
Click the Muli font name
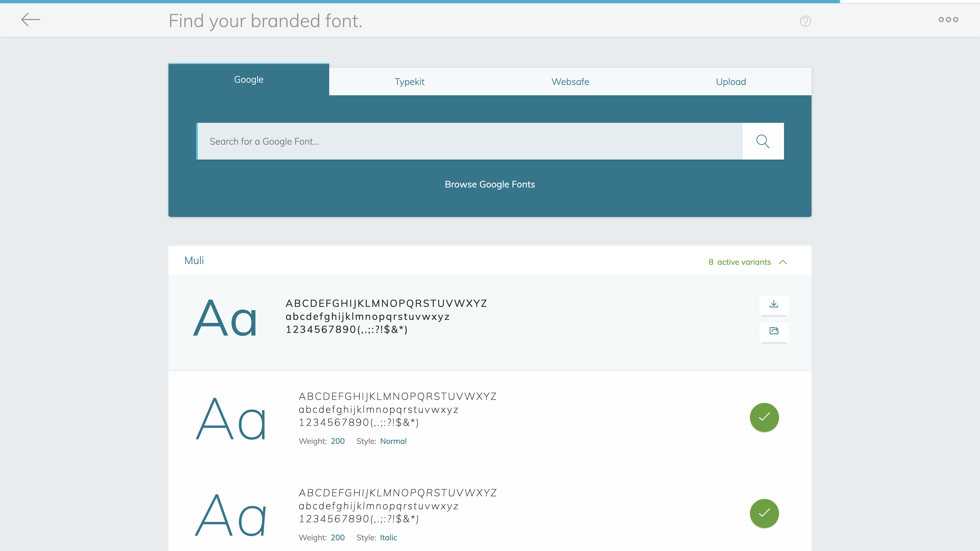point(194,260)
